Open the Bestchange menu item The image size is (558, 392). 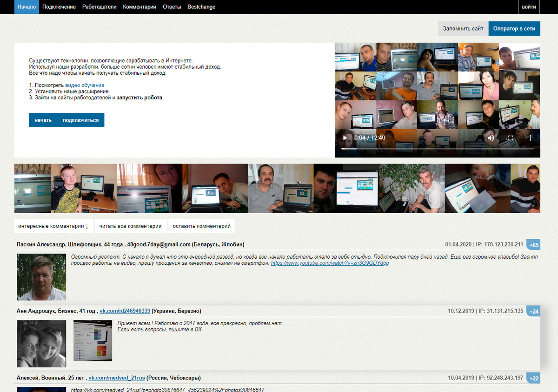(201, 7)
